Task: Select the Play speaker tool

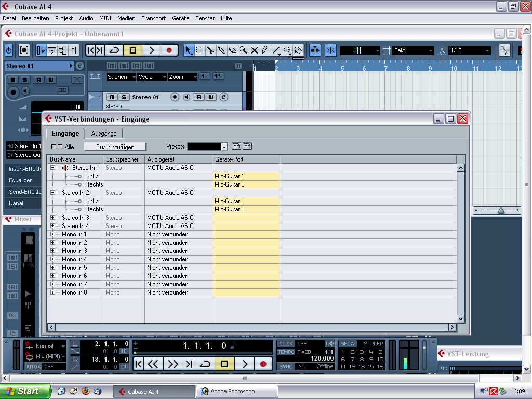Action: pos(287,50)
